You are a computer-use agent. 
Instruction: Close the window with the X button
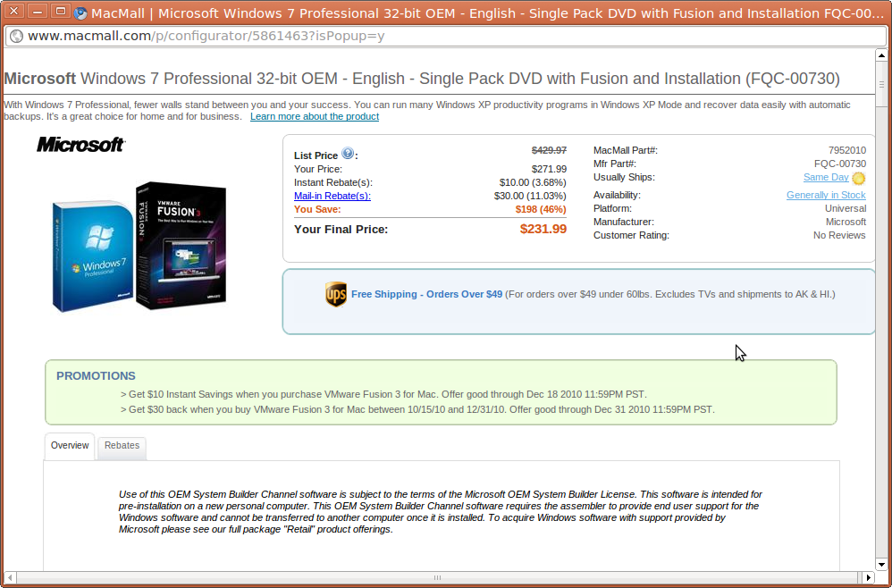tap(14, 11)
